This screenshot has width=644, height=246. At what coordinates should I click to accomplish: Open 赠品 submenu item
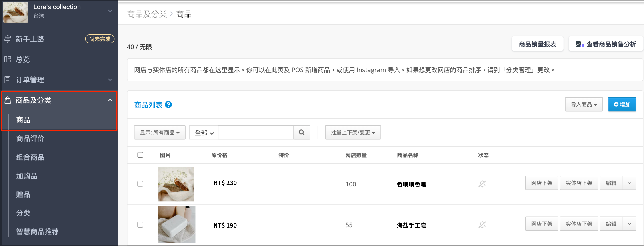[x=23, y=194]
